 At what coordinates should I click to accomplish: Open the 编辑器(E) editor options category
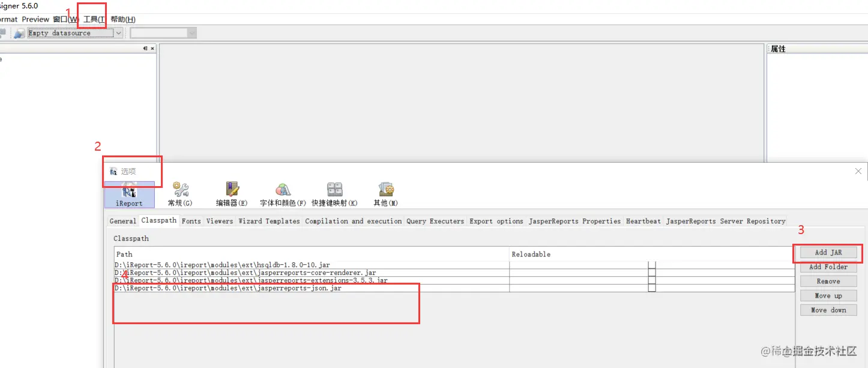point(232,195)
